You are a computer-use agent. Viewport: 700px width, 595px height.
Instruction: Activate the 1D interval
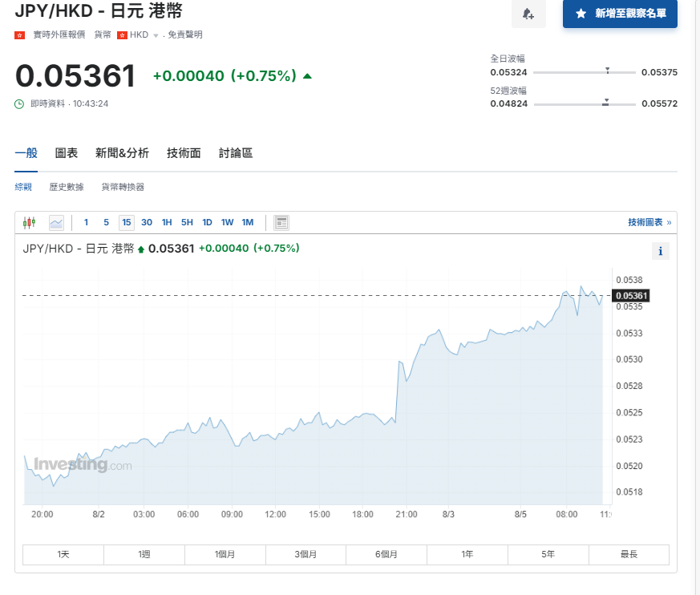coord(207,222)
